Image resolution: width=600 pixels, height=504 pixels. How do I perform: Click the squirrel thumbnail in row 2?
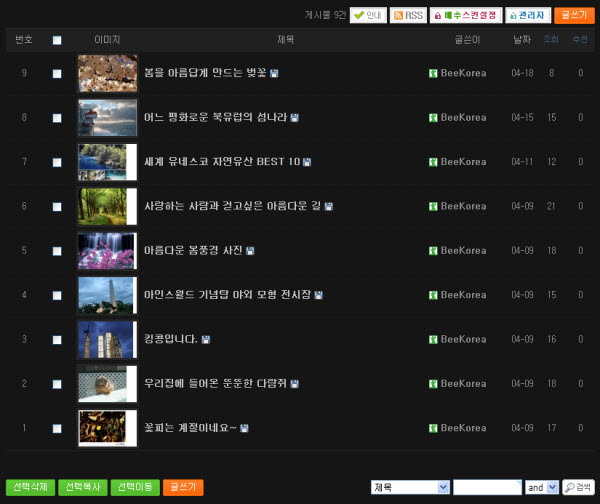(108, 384)
